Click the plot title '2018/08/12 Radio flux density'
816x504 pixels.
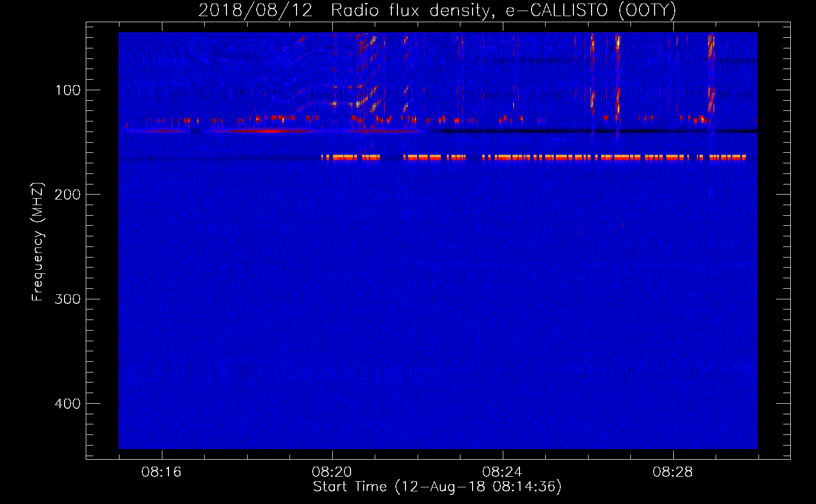[437, 10]
